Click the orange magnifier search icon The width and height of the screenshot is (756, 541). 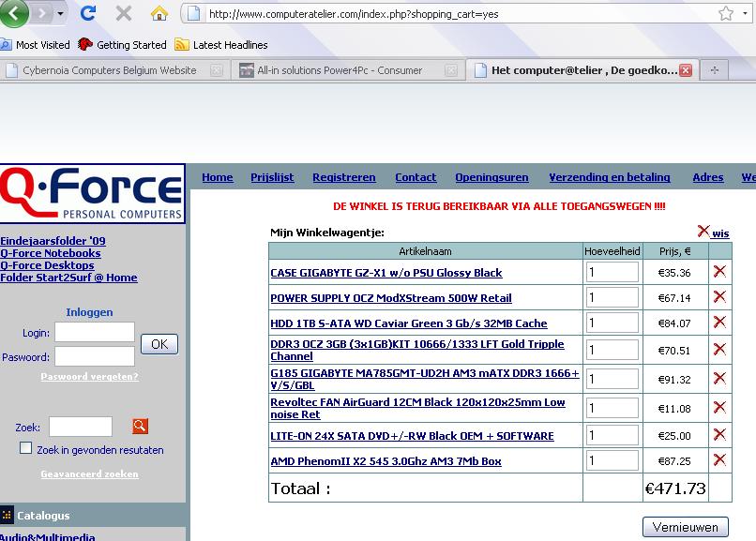pyautogui.click(x=140, y=426)
